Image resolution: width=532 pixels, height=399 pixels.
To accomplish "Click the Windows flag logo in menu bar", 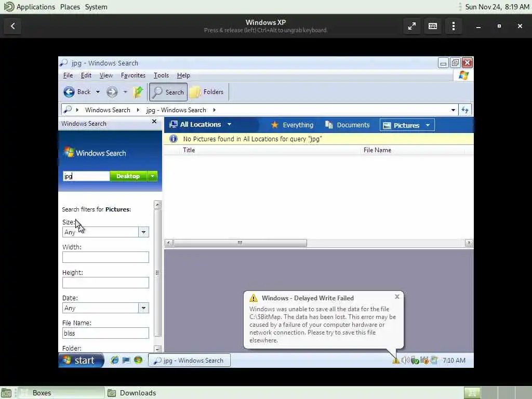I will click(x=463, y=75).
